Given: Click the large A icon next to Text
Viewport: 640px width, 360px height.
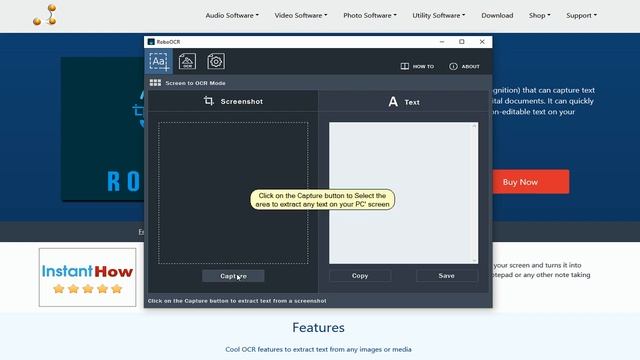Looking at the screenshot, I should [x=393, y=102].
